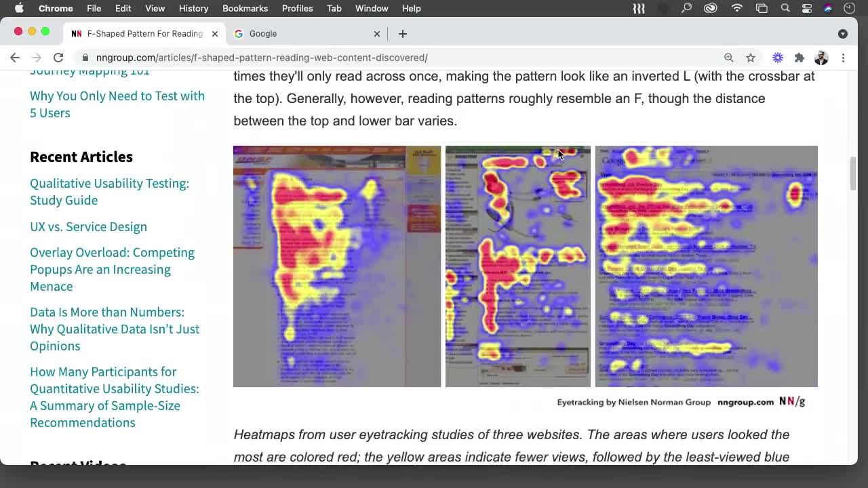View site information via the padlock icon
Screen dimensions: 868x488
[x=85, y=58]
